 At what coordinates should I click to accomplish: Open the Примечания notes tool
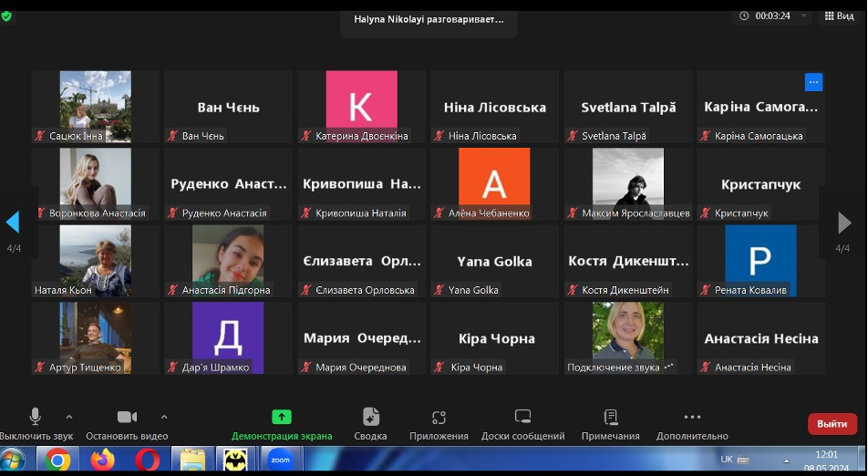610,418
